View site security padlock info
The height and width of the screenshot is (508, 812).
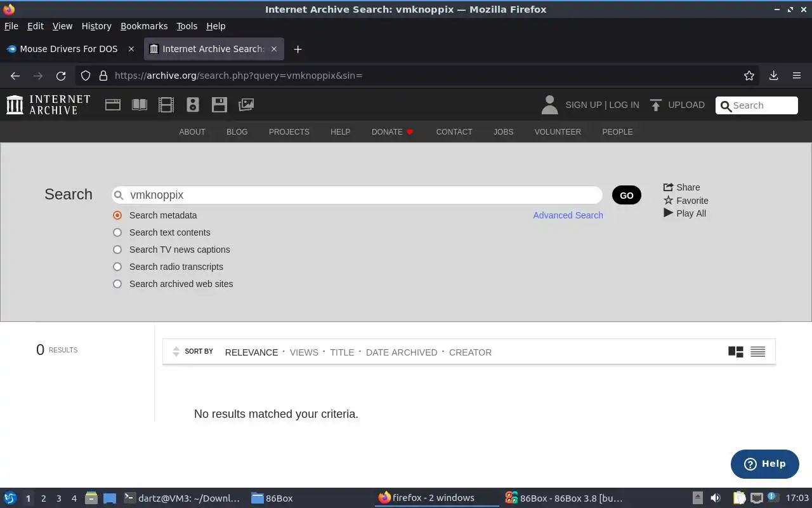(x=103, y=76)
